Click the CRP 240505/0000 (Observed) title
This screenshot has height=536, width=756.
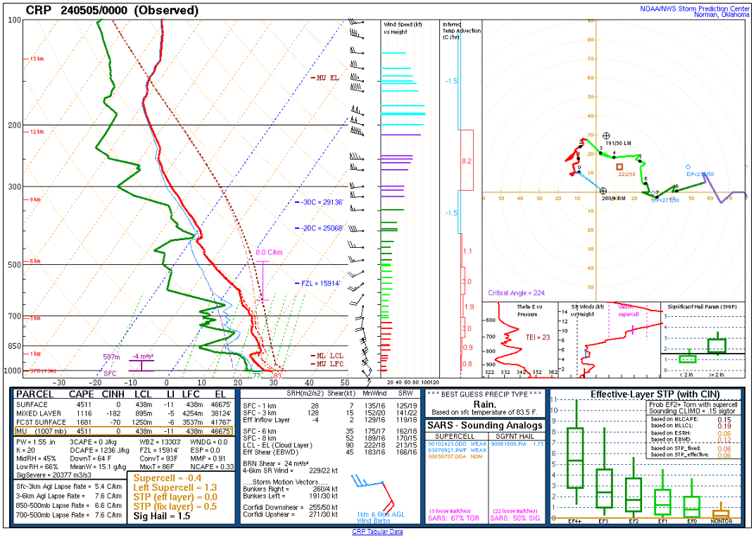click(113, 10)
